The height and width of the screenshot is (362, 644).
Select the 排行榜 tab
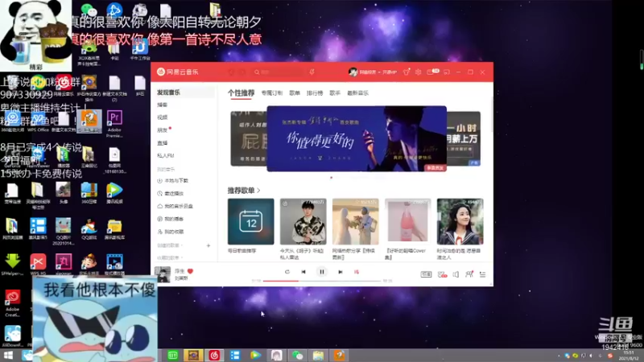pos(315,93)
